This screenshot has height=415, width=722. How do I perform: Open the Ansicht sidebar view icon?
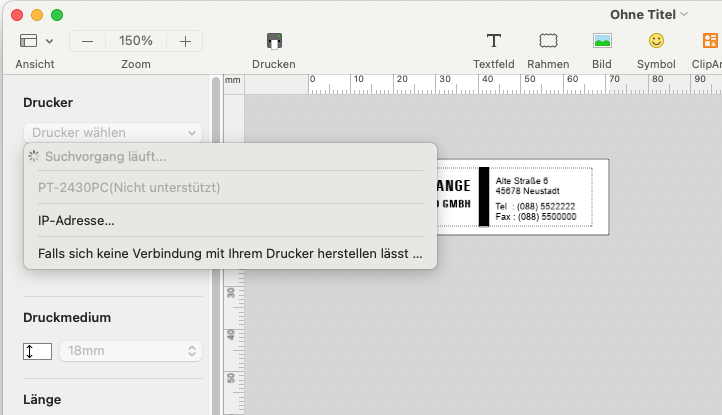coord(29,41)
